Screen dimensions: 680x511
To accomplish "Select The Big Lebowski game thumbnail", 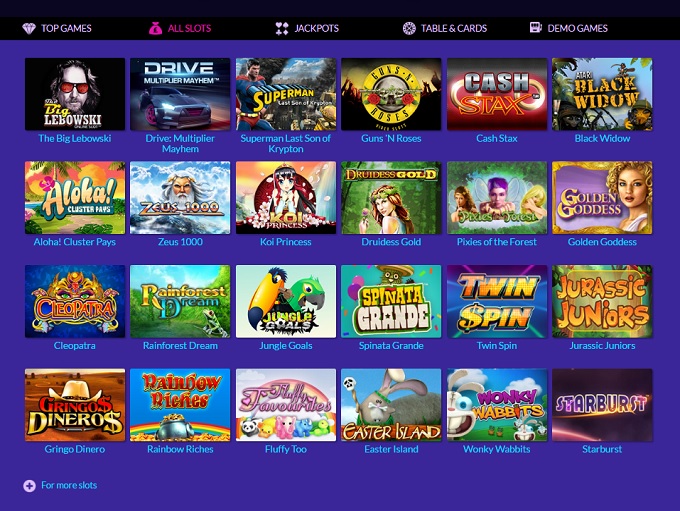I will pyautogui.click(x=75, y=94).
